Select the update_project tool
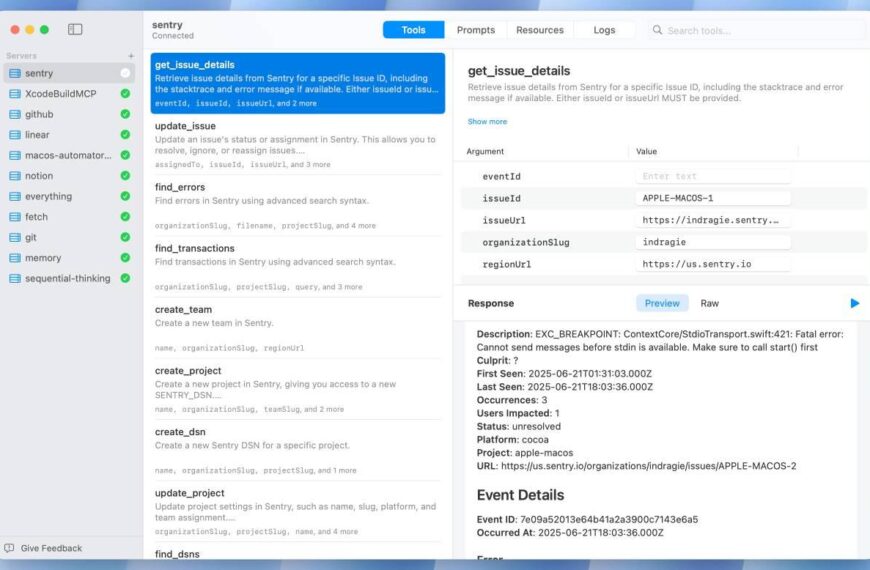Screen dimensions: 870x570 tap(297, 511)
